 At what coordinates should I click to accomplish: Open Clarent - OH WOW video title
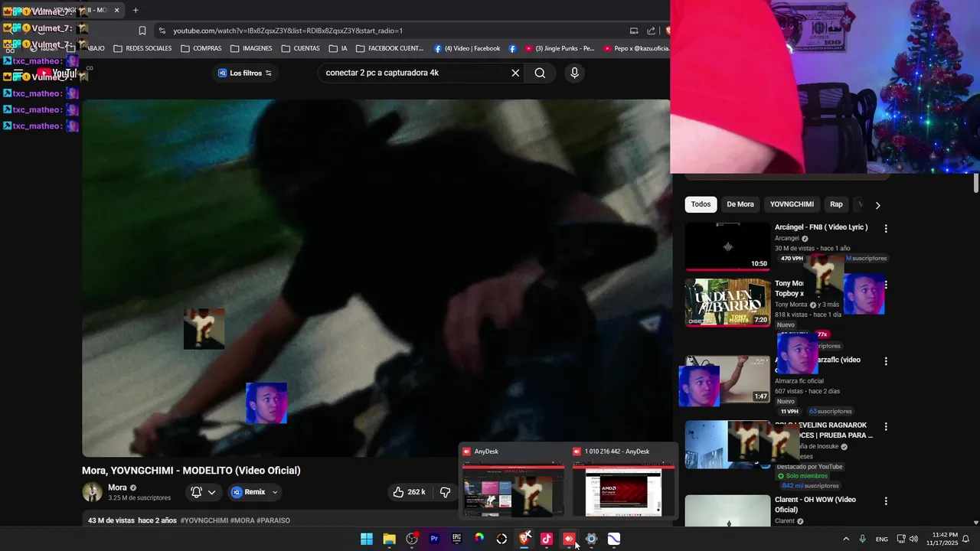[815, 504]
